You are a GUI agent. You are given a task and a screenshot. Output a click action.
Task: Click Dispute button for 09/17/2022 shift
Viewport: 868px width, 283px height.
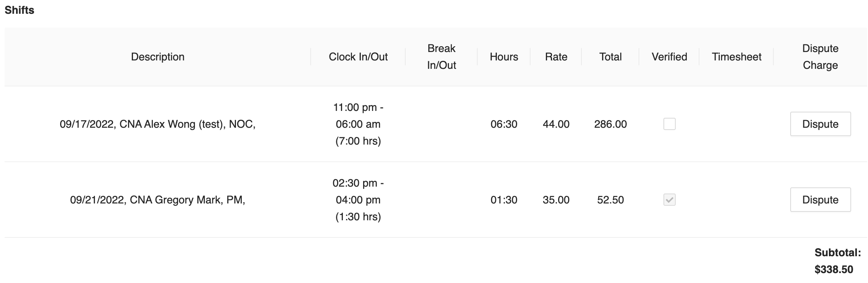tap(820, 124)
